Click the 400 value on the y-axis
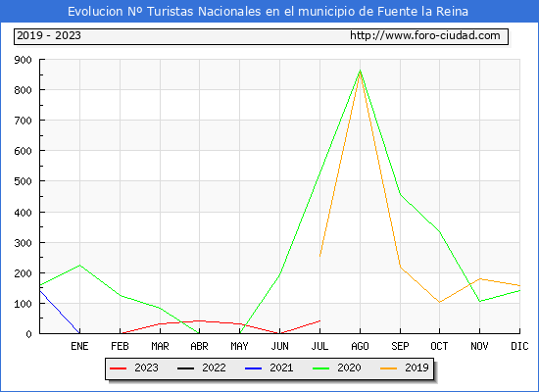Screen dimensions: 539x392 24,213
